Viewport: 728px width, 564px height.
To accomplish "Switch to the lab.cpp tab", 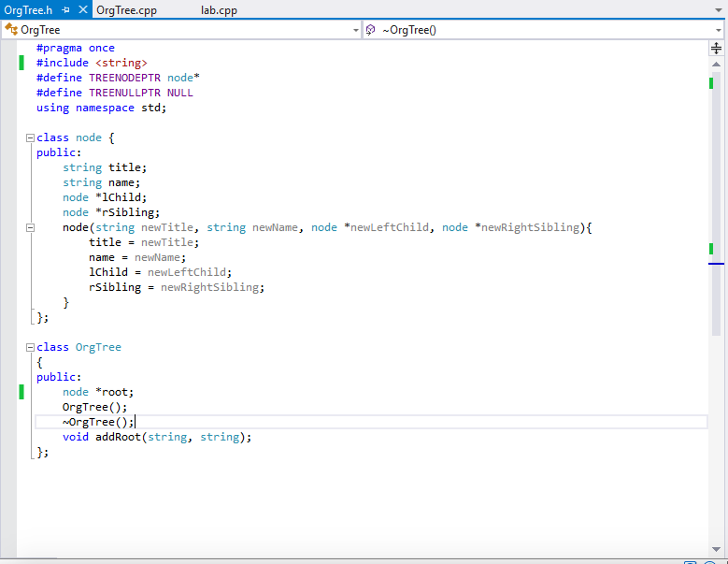I will pyautogui.click(x=219, y=10).
